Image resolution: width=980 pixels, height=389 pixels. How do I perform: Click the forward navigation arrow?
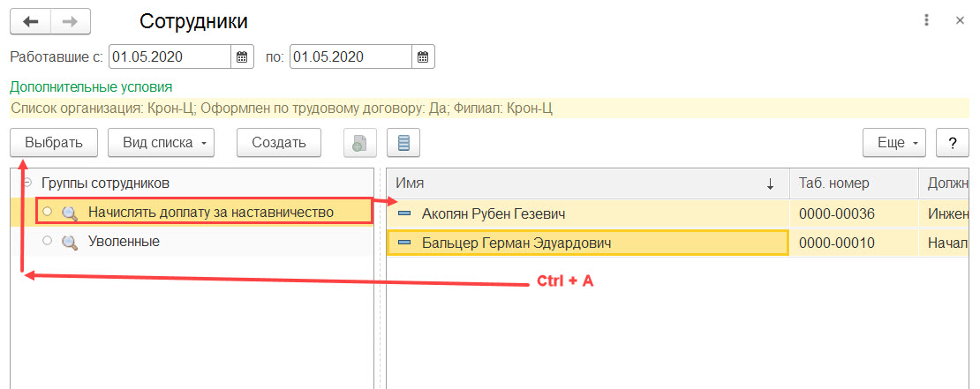click(70, 21)
